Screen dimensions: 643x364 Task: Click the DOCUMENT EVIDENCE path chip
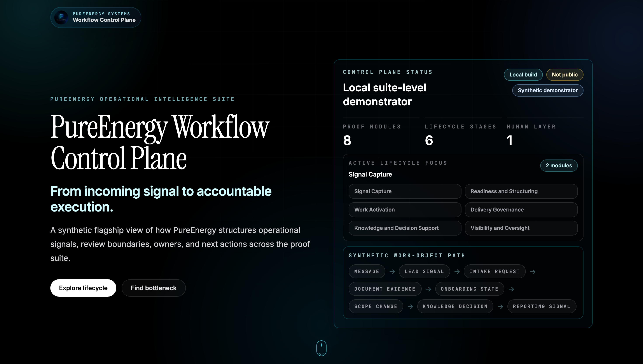pyautogui.click(x=385, y=289)
